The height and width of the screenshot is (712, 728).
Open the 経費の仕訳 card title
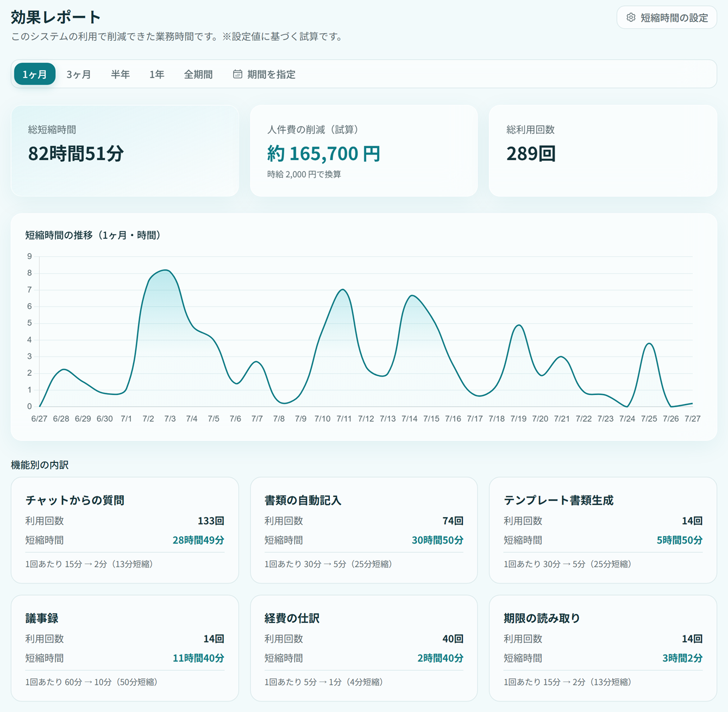(292, 618)
